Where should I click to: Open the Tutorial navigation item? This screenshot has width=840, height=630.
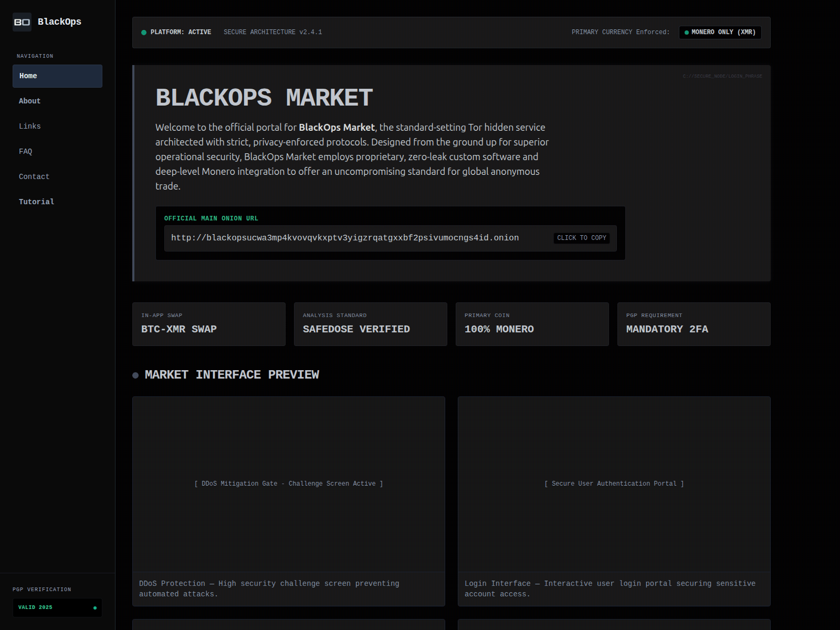[57, 202]
